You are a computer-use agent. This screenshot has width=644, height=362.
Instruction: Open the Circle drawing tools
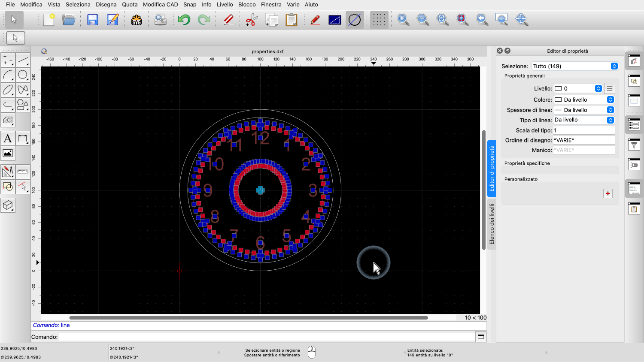23,75
